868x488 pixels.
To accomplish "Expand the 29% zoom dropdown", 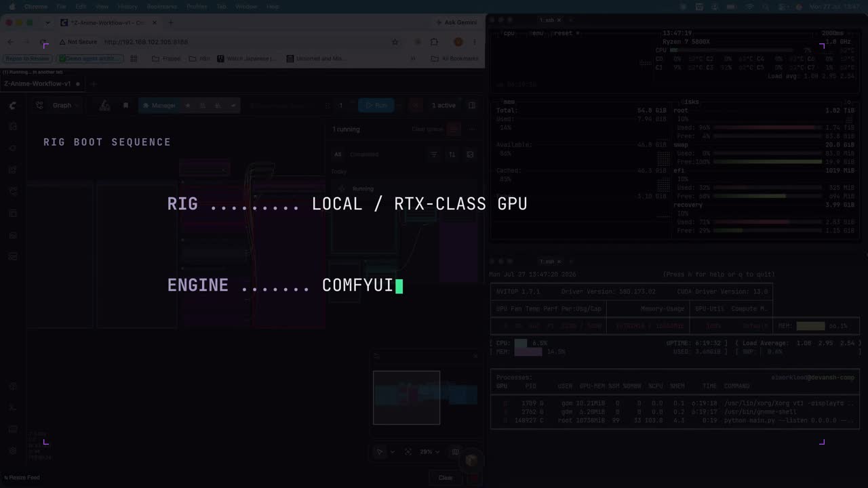I will tap(429, 451).
